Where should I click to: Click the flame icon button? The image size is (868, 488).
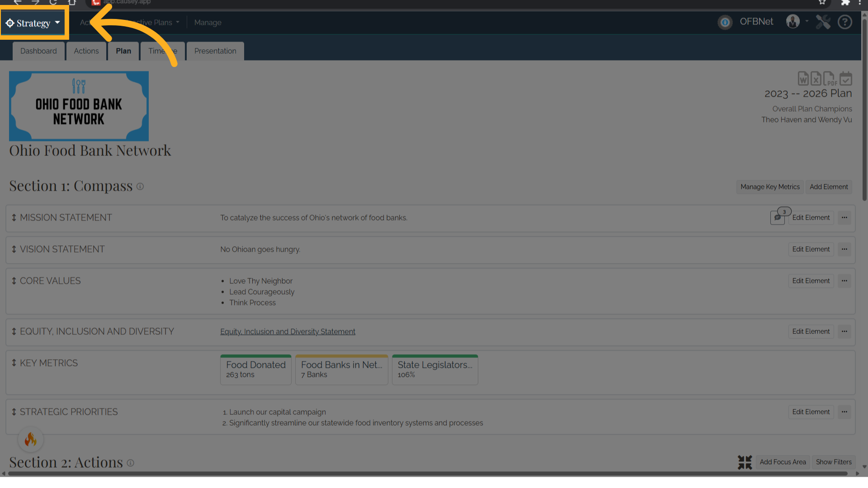point(31,439)
